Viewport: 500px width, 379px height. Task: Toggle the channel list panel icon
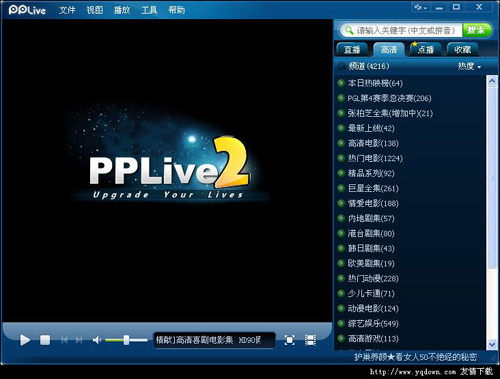pyautogui.click(x=310, y=340)
